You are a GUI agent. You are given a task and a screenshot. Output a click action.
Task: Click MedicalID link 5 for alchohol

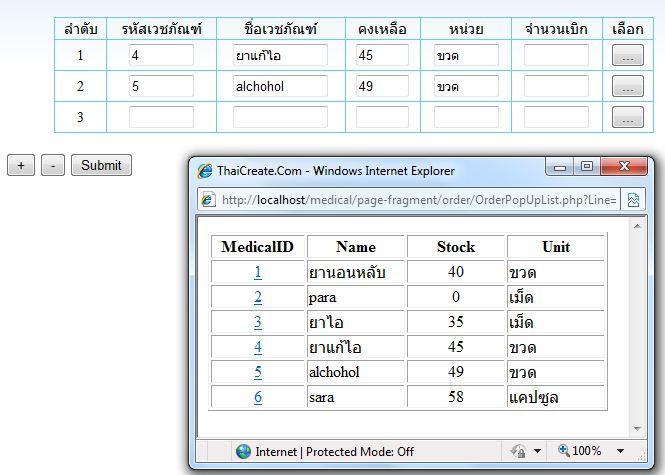point(258,372)
